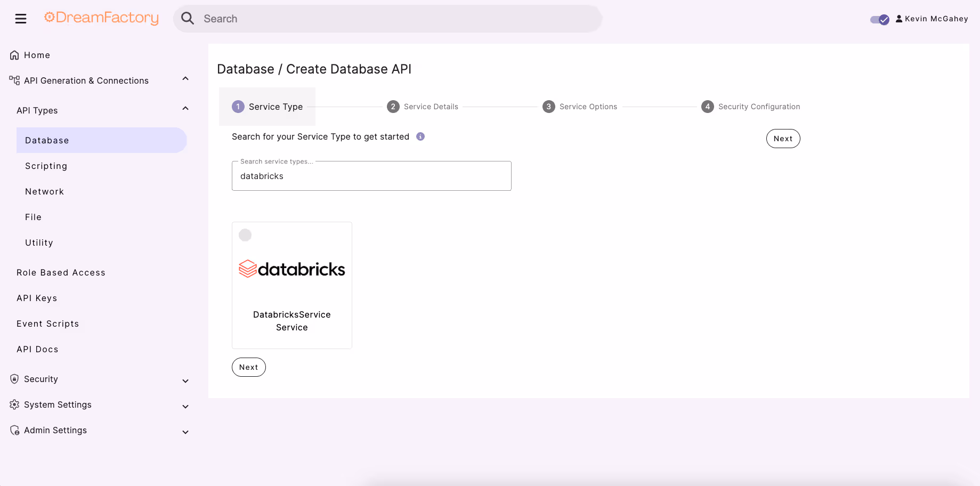This screenshot has width=980, height=486.
Task: Click the Home icon in the sidebar
Action: pyautogui.click(x=14, y=55)
